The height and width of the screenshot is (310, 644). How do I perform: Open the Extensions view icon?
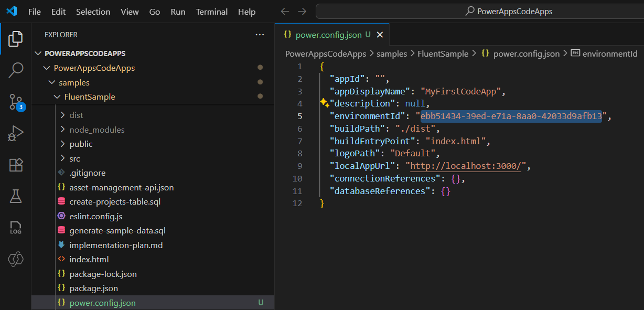click(x=16, y=165)
